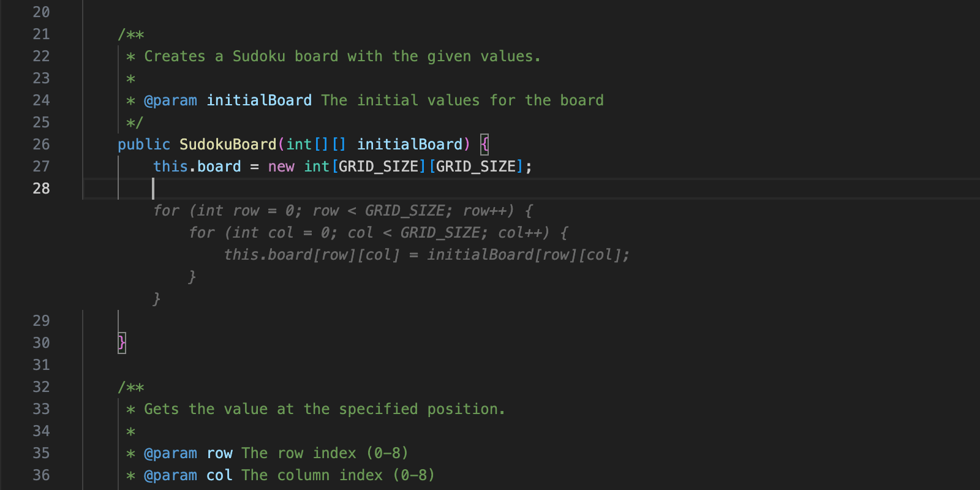
Task: Click the col parameter name in the Javadoc
Action: click(x=219, y=475)
